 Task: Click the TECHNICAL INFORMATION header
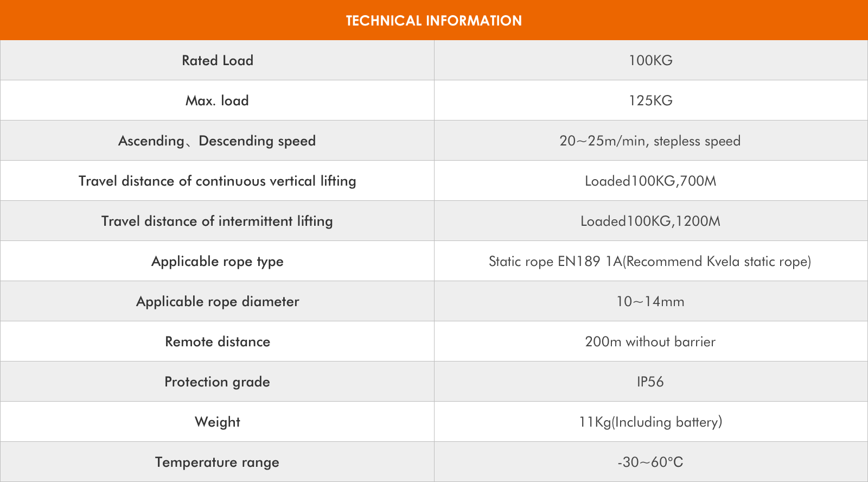click(434, 21)
